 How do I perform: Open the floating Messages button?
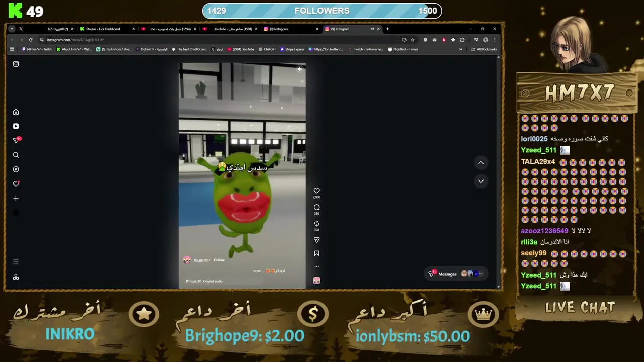click(x=455, y=274)
